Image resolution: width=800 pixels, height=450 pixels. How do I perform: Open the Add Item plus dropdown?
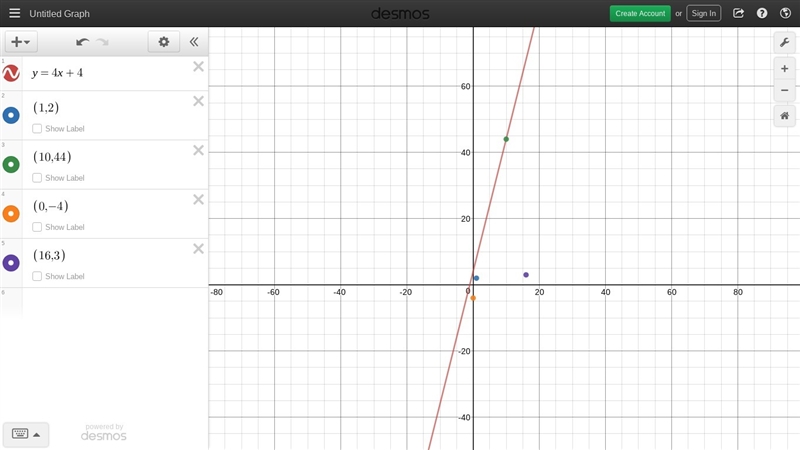coord(20,42)
